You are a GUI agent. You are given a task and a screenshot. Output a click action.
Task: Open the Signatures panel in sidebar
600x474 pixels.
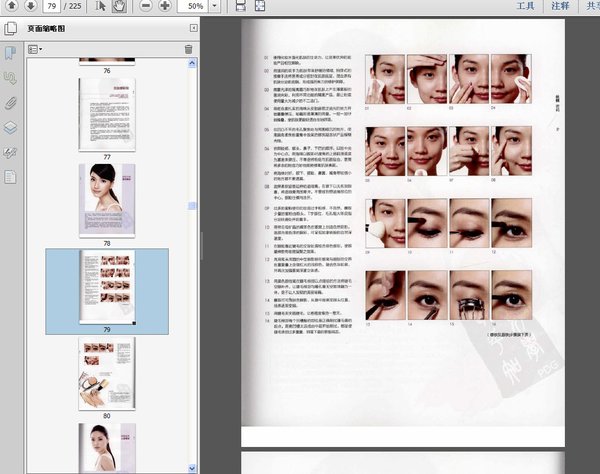[x=10, y=152]
